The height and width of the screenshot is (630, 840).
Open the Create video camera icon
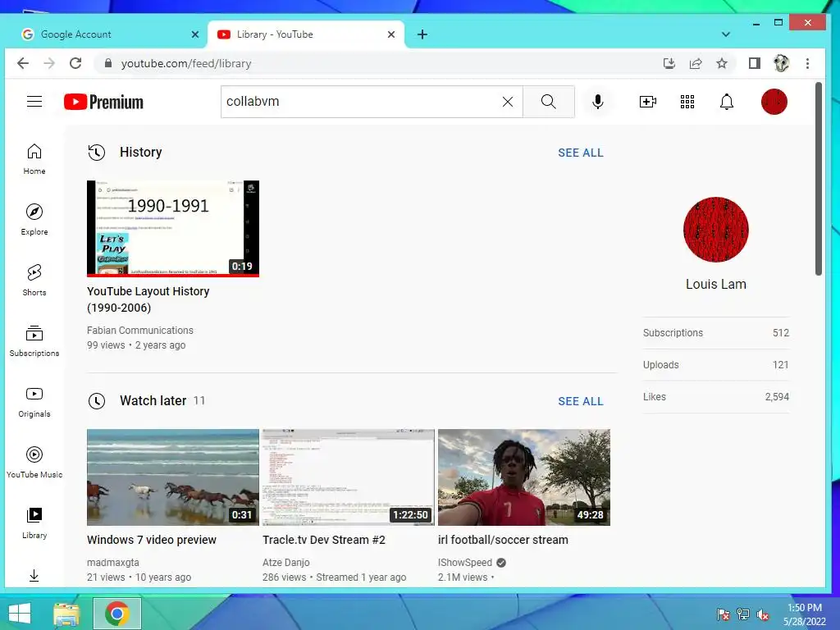[x=648, y=102]
